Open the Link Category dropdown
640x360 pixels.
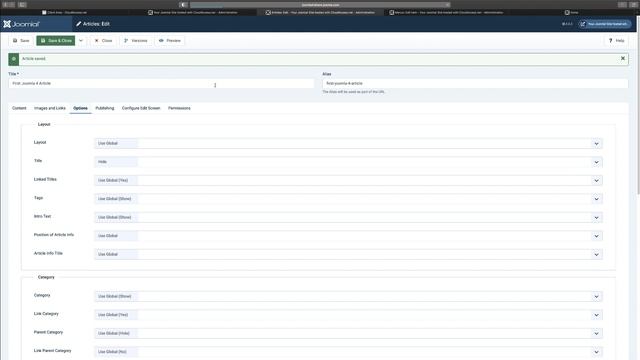[348, 315]
